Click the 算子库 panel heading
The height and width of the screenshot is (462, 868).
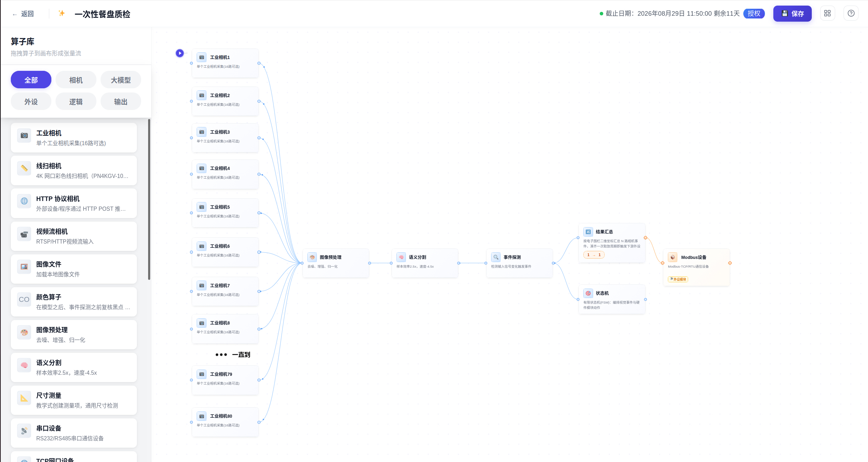pyautogui.click(x=22, y=42)
